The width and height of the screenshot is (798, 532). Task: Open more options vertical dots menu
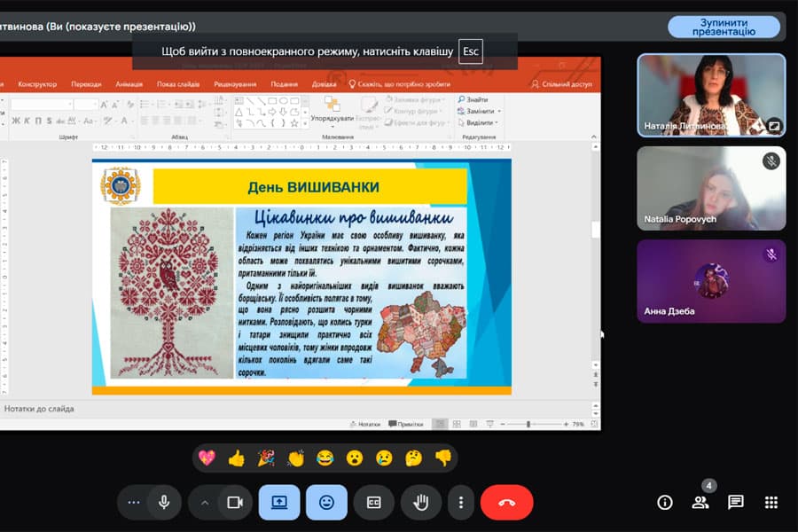click(x=461, y=503)
